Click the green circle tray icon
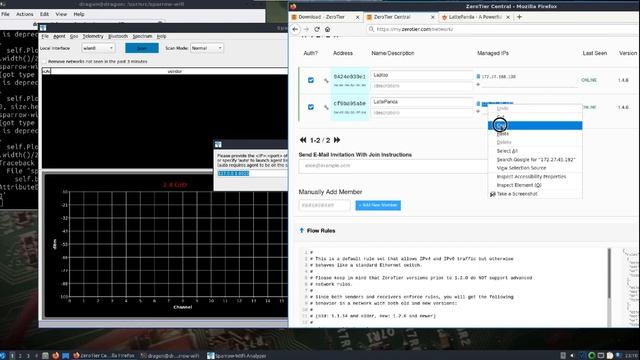This screenshot has width=640, height=360. tap(591, 356)
